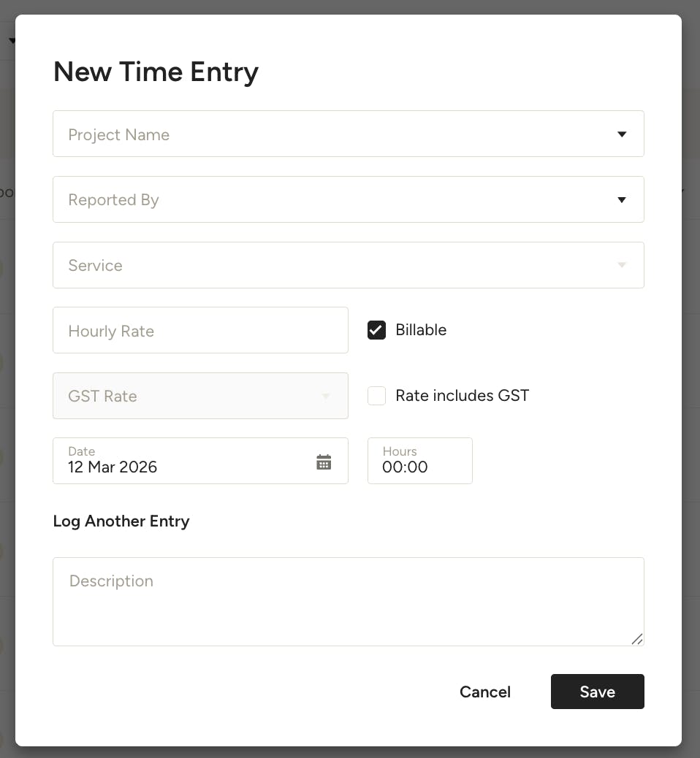Open the Project Name combo box
Image resolution: width=700 pixels, height=758 pixels.
point(329,134)
